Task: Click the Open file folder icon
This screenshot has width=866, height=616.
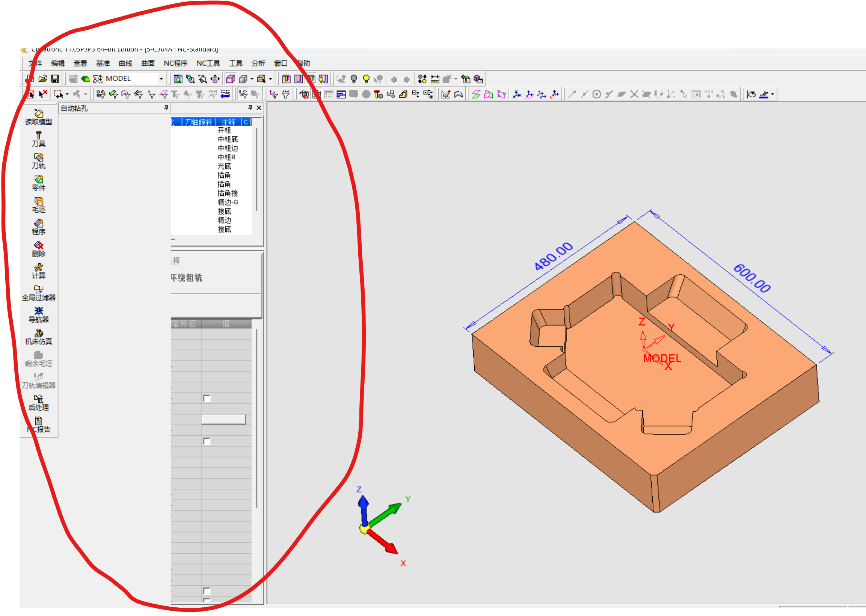Action: (x=43, y=79)
